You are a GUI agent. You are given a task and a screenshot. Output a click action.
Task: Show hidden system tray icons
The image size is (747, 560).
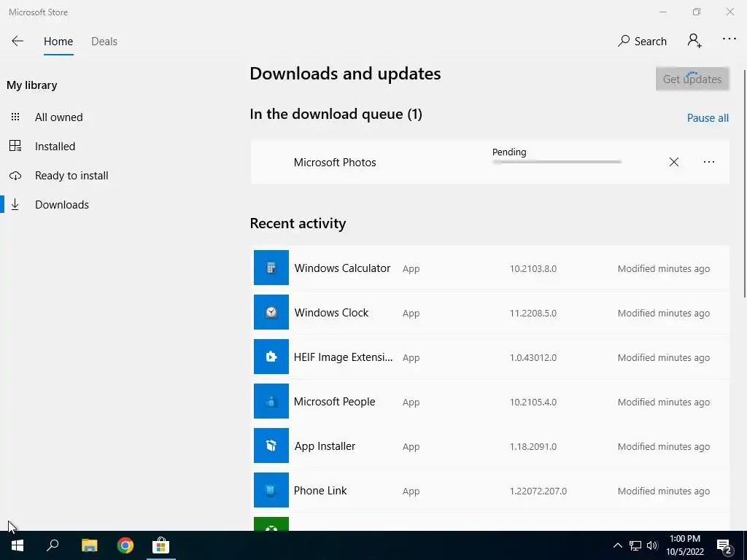click(617, 545)
